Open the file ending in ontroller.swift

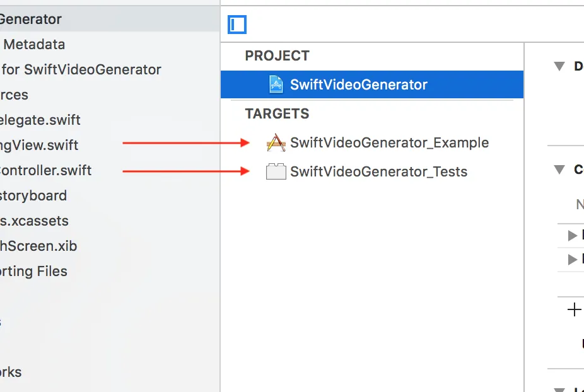click(x=45, y=170)
